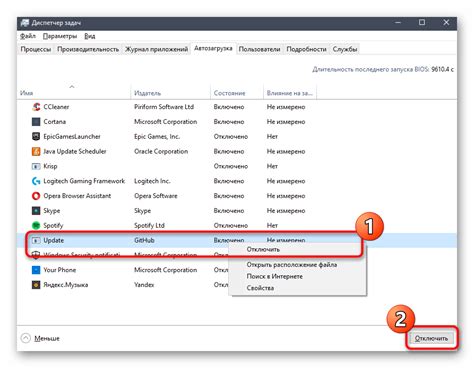Sort by the Издатель column header
Image resolution: width=474 pixels, height=368 pixels.
pos(170,93)
